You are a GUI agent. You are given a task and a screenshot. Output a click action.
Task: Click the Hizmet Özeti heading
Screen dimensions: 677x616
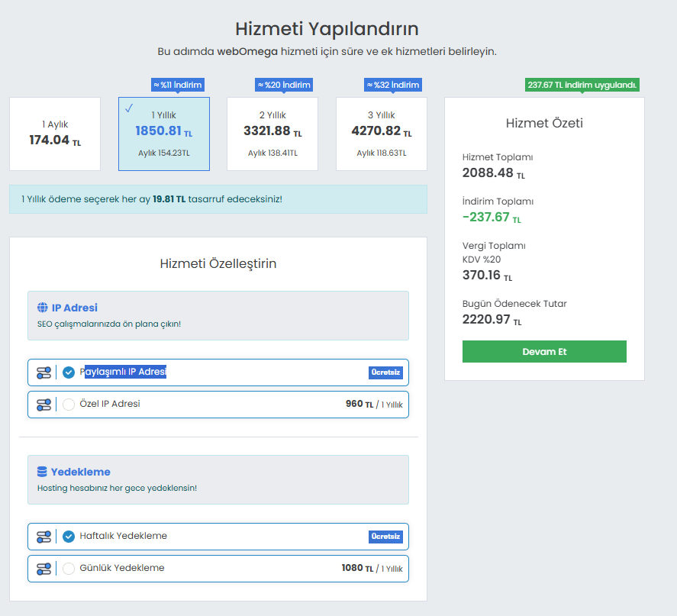tap(544, 123)
